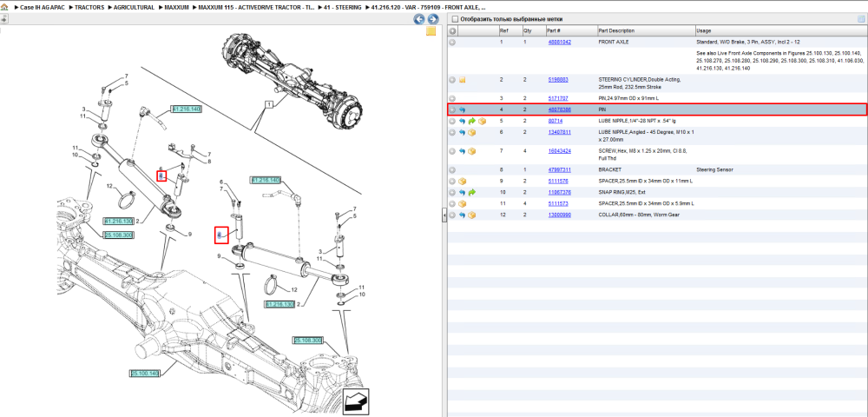The image size is (868, 417).
Task: Expand all rows with the header plus icon
Action: (452, 31)
